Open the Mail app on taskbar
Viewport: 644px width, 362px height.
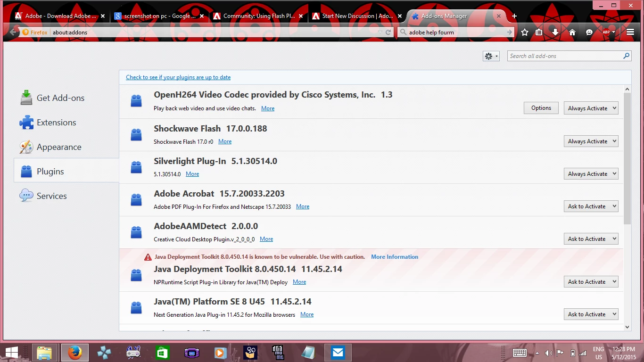[x=338, y=353]
